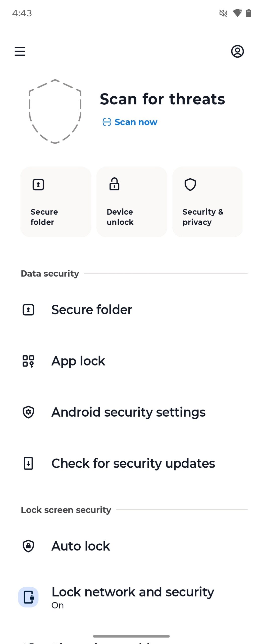Open the Secure folder shortcut card
This screenshot has width=263, height=644.
coord(56,202)
